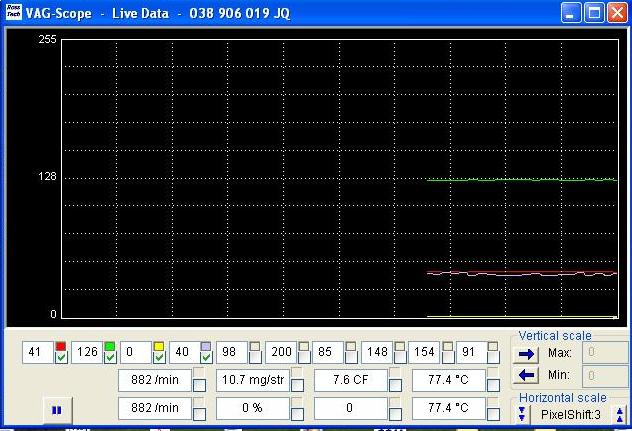Click the left arrow next to Min

(526, 375)
